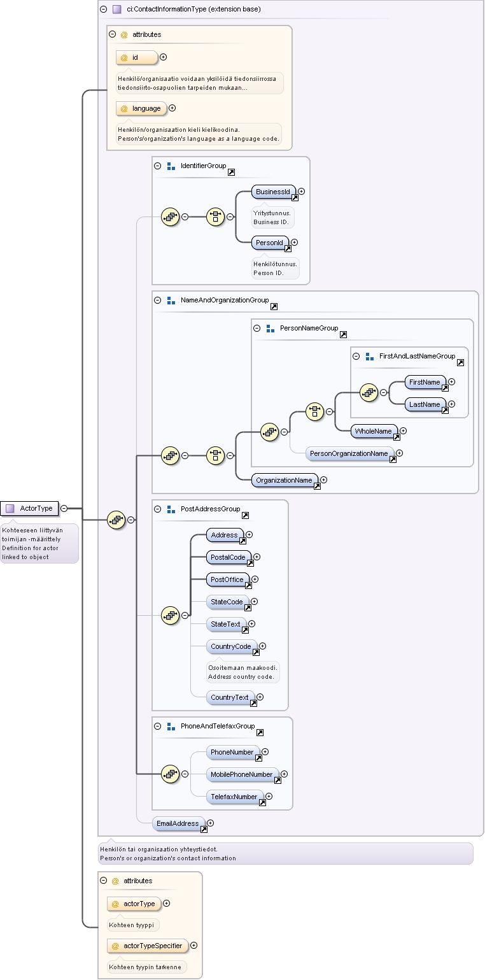This screenshot has height=980, width=485.
Task: Click the sequence icon in PostAddressGroup
Action: (170, 615)
